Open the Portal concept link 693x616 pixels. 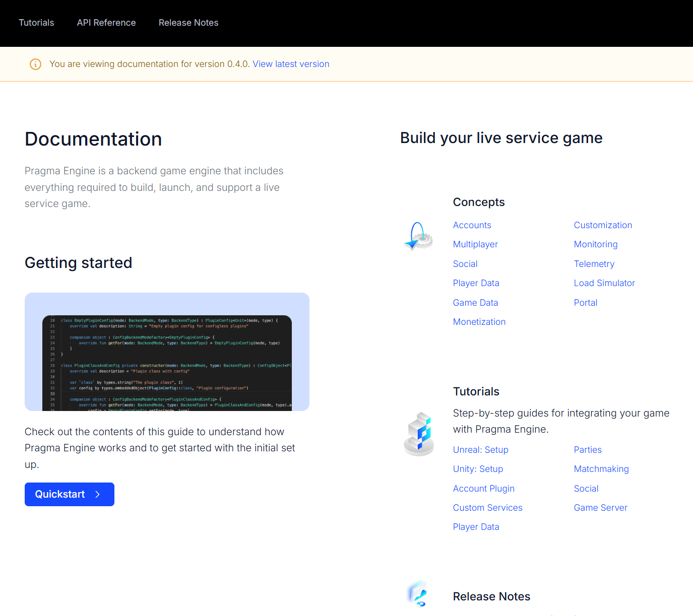click(586, 303)
